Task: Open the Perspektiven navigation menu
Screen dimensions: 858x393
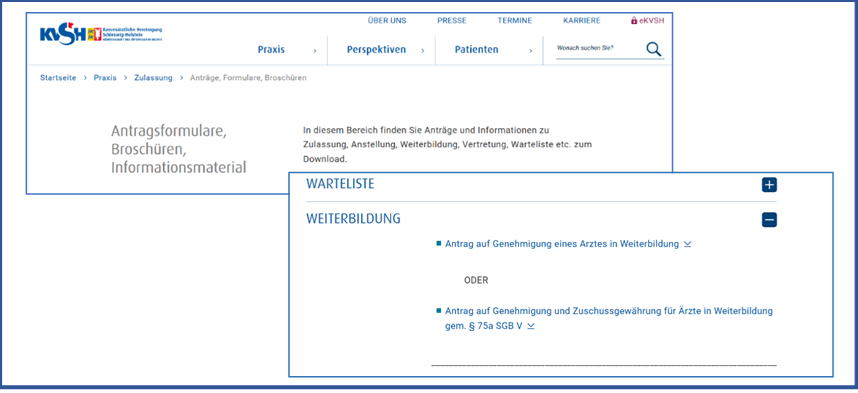Action: click(376, 50)
